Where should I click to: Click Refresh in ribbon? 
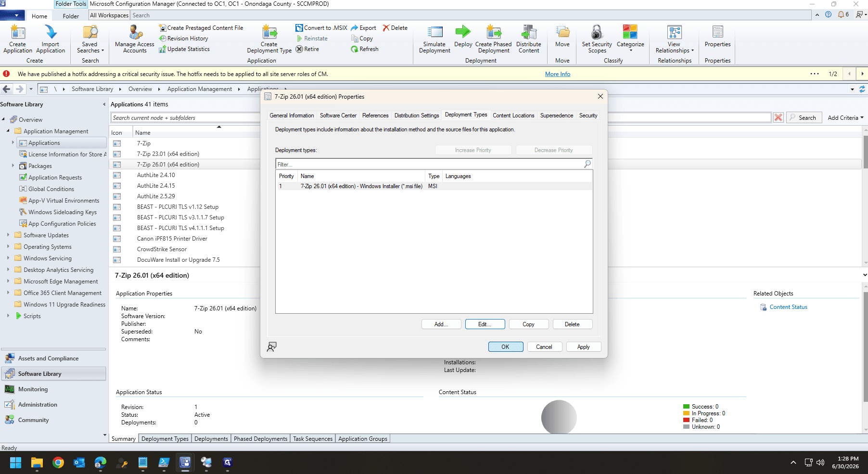click(365, 49)
